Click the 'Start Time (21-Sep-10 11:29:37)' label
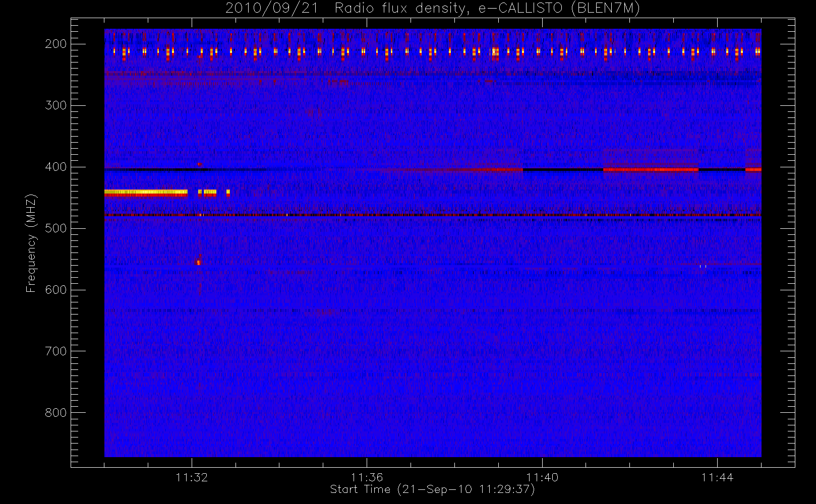 click(432, 489)
